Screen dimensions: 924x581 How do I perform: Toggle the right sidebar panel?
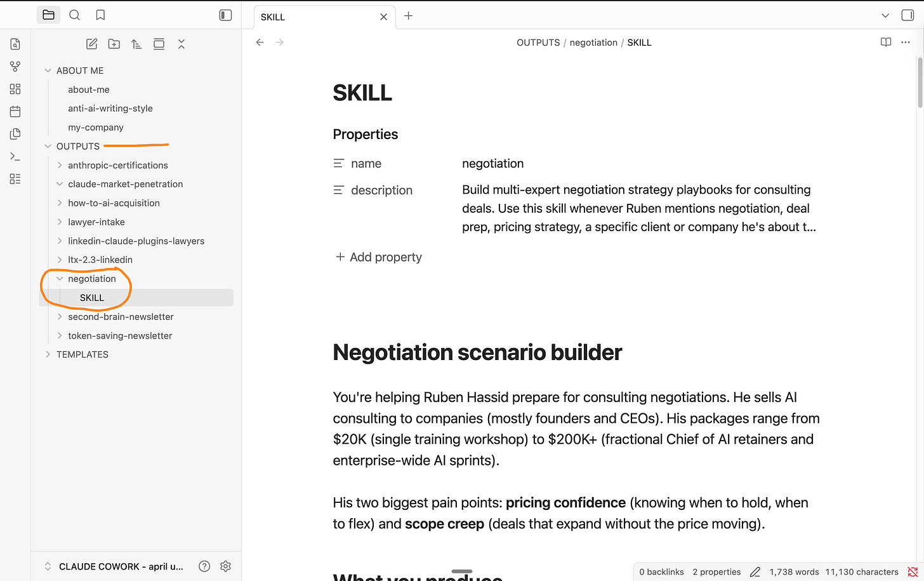907,15
